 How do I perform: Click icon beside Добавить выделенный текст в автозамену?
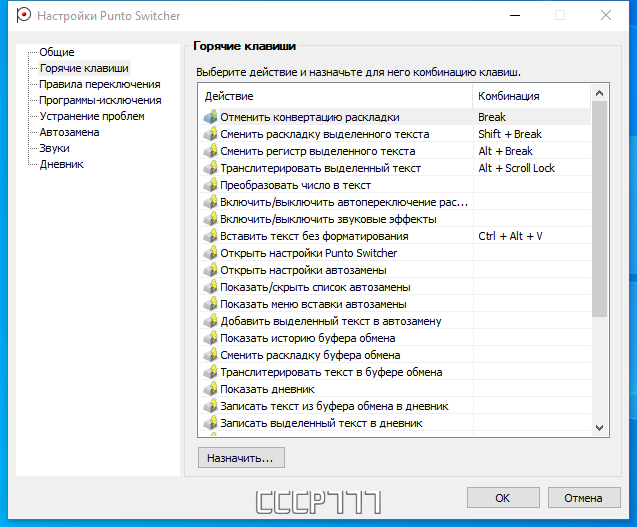click(x=210, y=321)
